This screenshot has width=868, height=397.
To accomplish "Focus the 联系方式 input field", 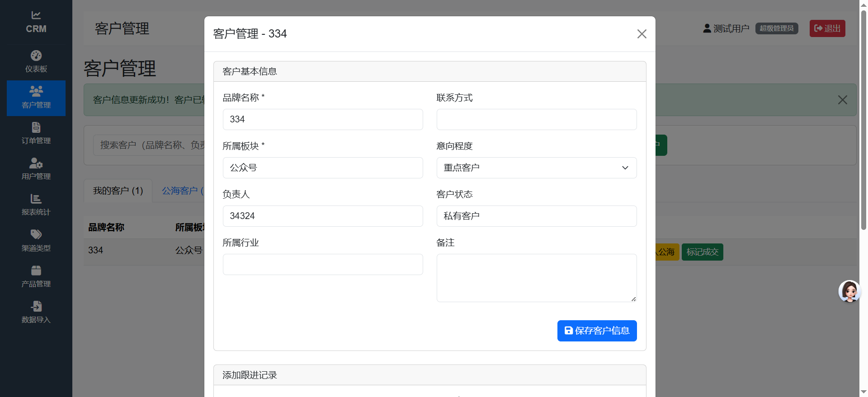I will pyautogui.click(x=536, y=119).
